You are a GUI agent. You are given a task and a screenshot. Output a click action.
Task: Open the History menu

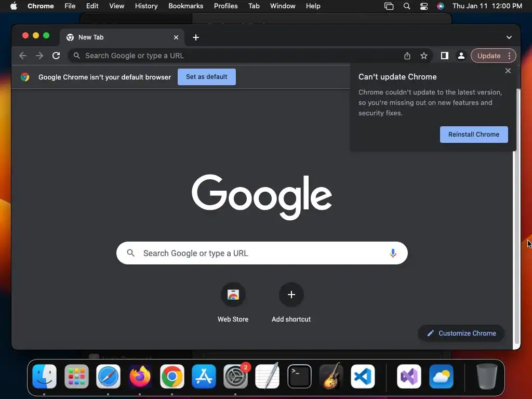point(146,6)
